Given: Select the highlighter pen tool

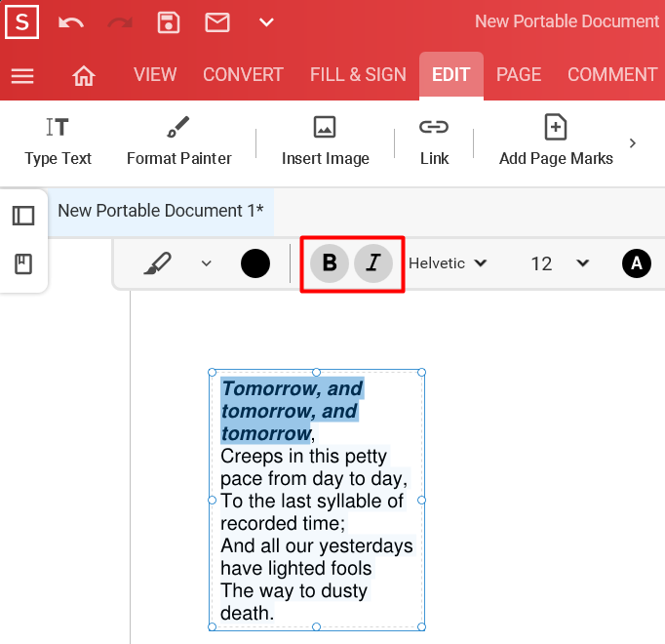Looking at the screenshot, I should [158, 263].
